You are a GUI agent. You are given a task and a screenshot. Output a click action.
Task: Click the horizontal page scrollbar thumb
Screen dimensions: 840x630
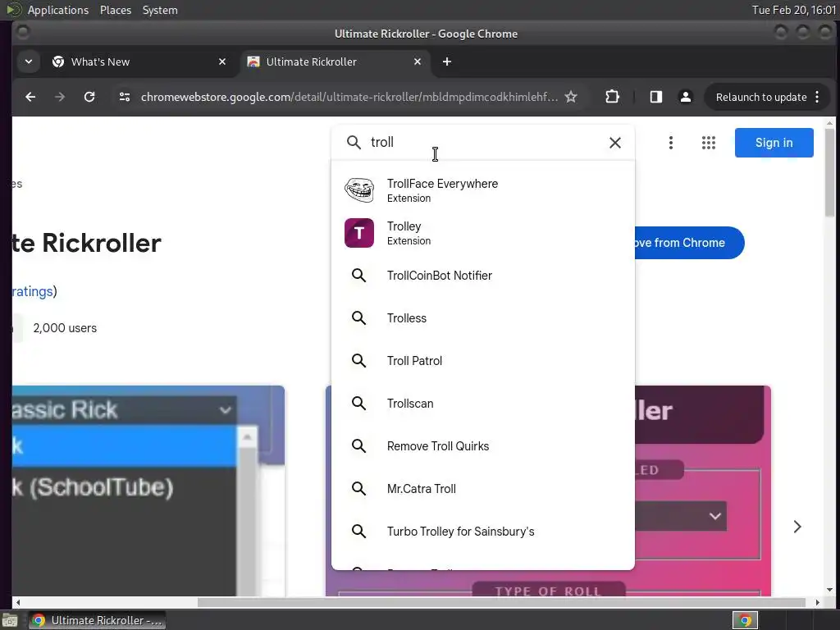501,603
